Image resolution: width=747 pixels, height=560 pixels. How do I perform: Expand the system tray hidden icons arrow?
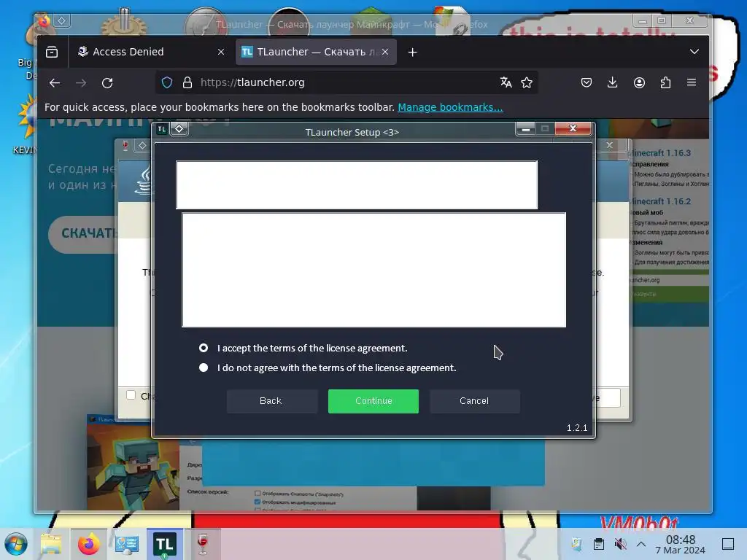tap(641, 544)
